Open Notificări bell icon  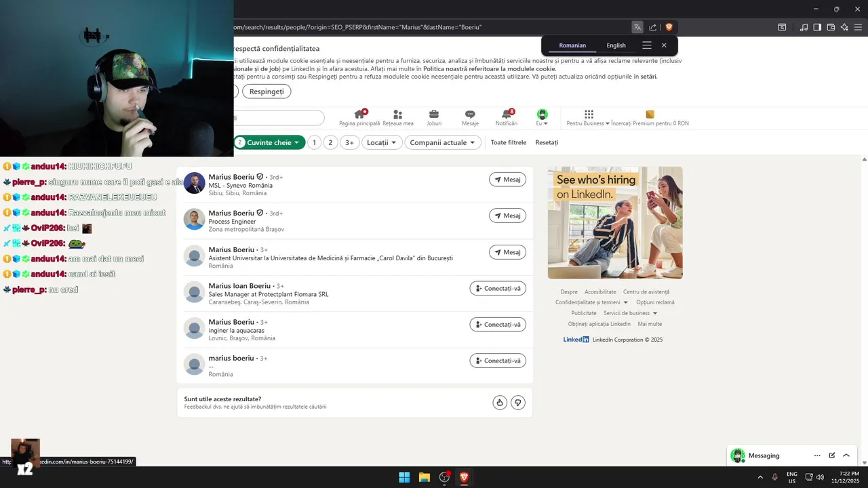coord(507,117)
